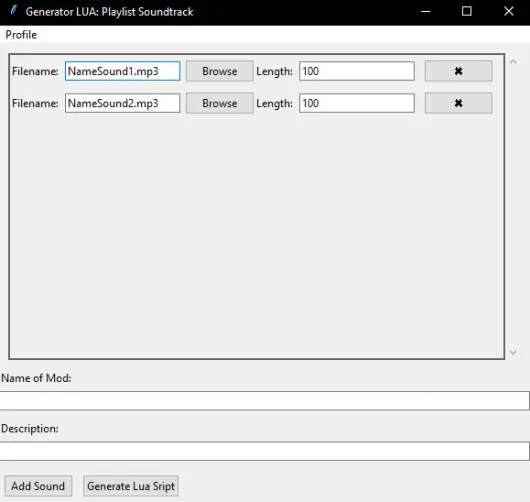The image size is (530, 502).
Task: Click the down arrow of the sound list scrollbar
Action: (x=513, y=352)
